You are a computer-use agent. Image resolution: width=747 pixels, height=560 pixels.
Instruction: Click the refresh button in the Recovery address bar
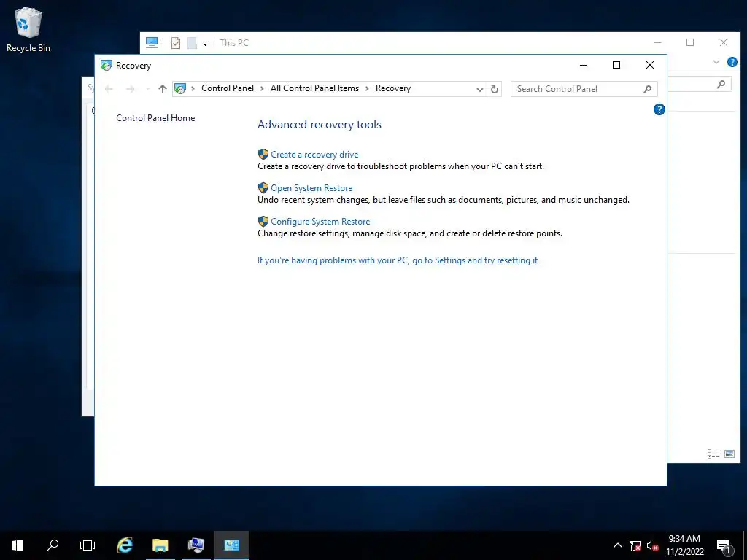click(494, 89)
